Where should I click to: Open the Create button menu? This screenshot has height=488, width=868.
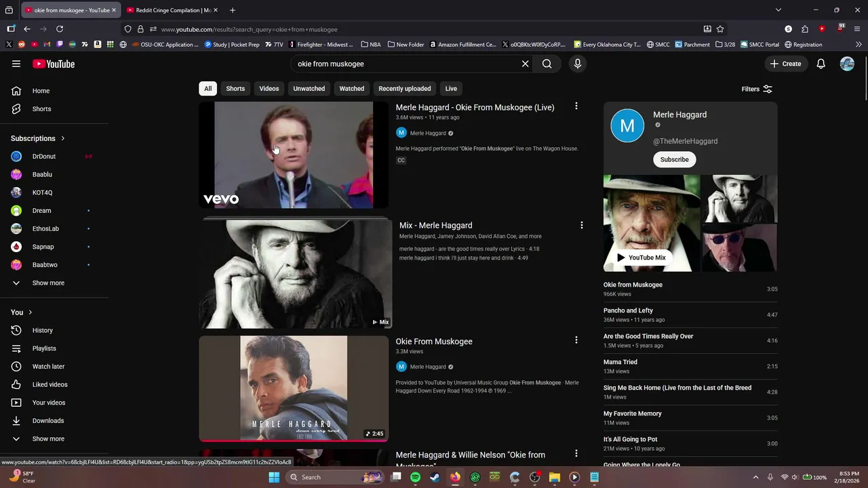click(x=785, y=64)
